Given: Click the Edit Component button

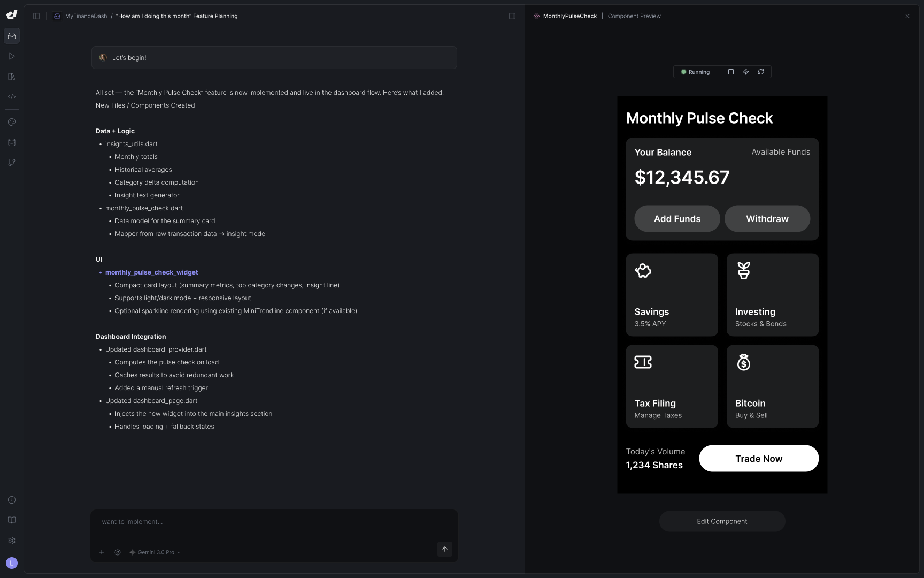Looking at the screenshot, I should pos(722,521).
